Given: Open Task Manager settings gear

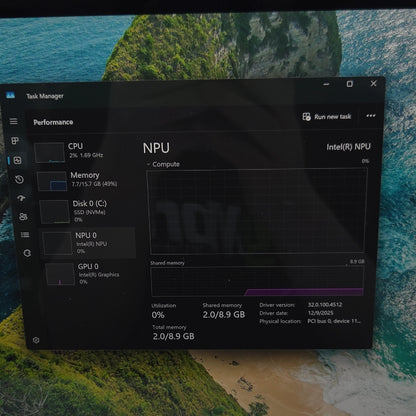Looking at the screenshot, I should [36, 340].
